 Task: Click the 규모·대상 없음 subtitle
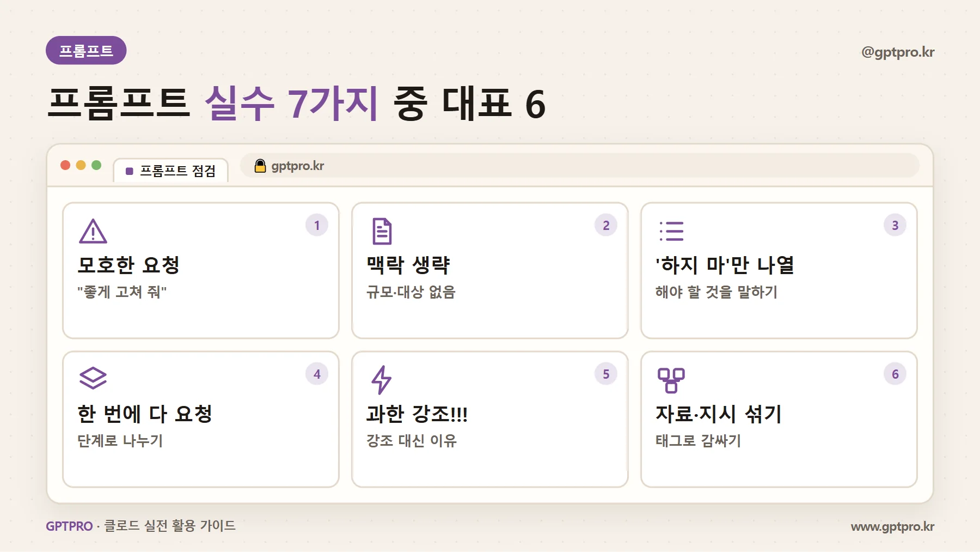[411, 292]
